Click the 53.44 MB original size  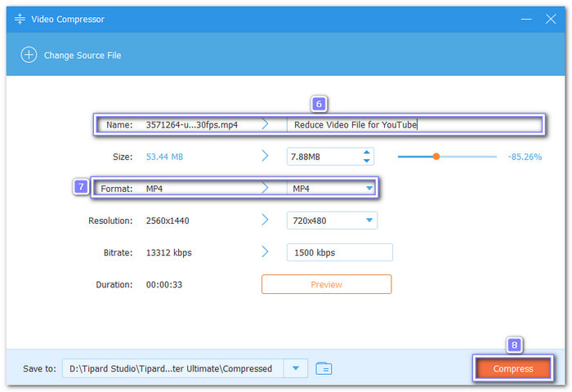coord(164,157)
